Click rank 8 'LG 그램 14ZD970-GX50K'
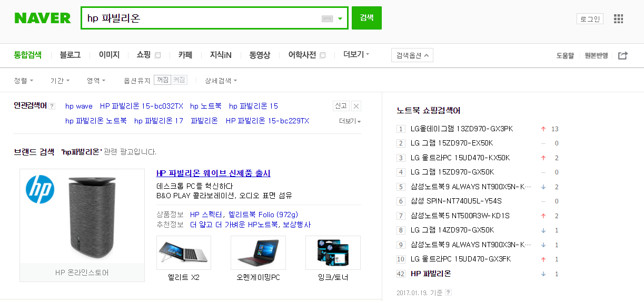 tap(452, 230)
